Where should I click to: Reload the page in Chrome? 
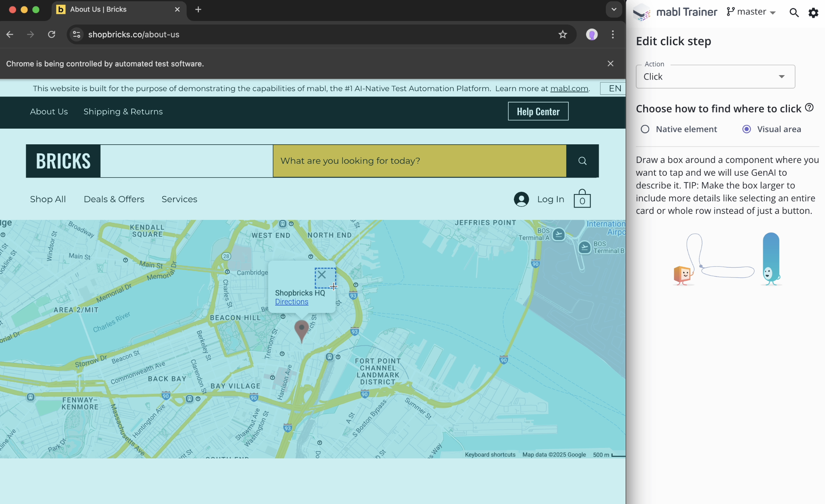pyautogui.click(x=52, y=34)
